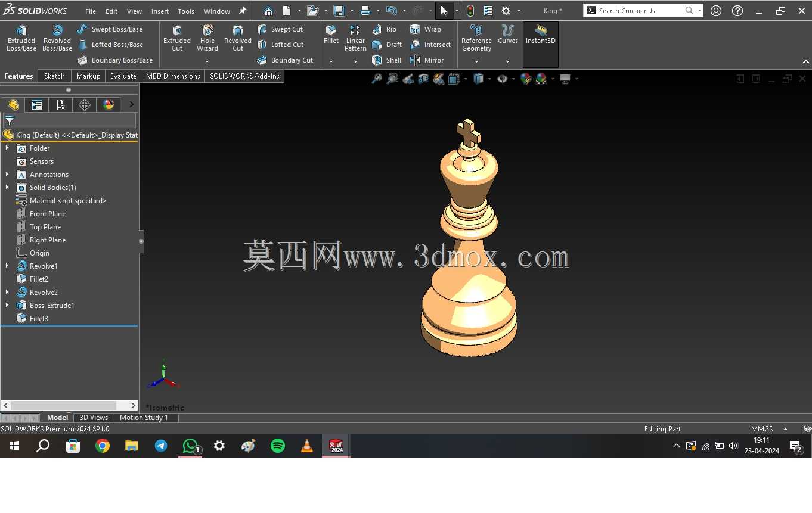Choose the Swept Cut tool

[x=280, y=29]
